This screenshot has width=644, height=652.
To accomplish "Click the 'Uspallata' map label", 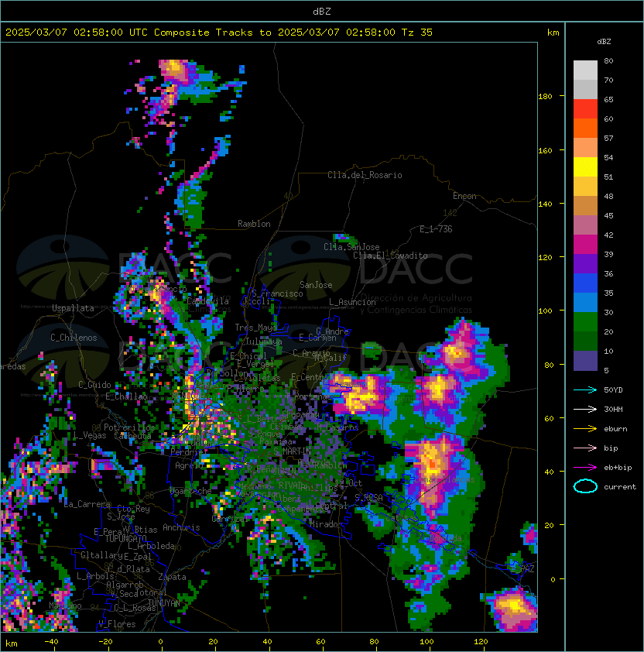I will point(74,308).
